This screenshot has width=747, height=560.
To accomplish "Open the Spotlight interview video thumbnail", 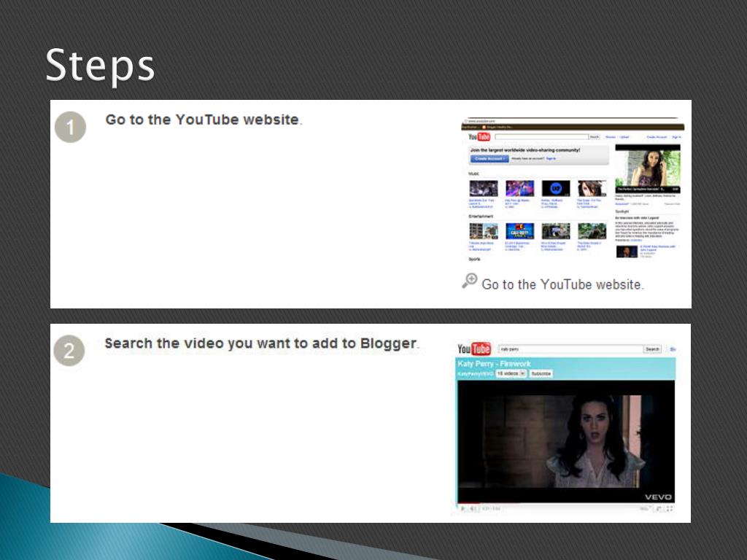I will (x=627, y=252).
